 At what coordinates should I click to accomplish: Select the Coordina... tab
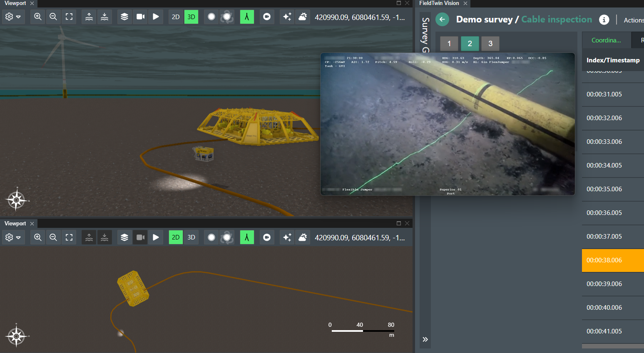(606, 40)
